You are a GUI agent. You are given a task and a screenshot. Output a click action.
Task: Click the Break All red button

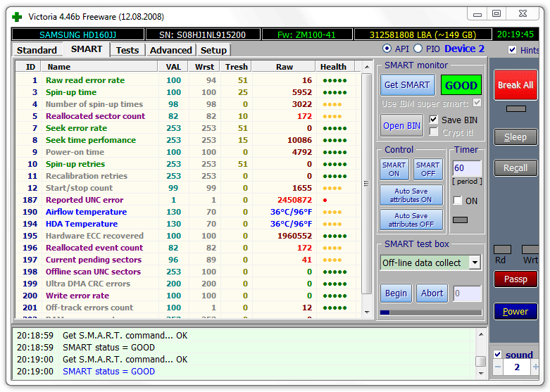(x=515, y=85)
